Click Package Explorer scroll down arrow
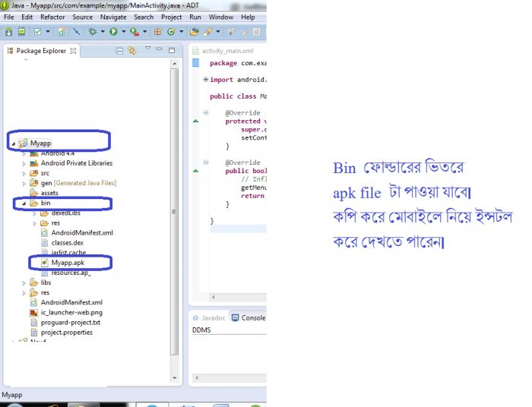 pyautogui.click(x=174, y=378)
